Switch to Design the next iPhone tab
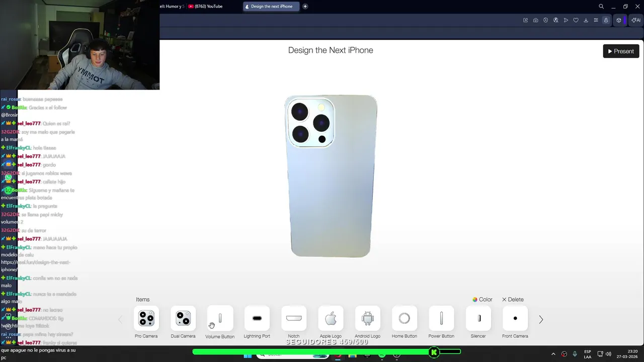 (271, 7)
